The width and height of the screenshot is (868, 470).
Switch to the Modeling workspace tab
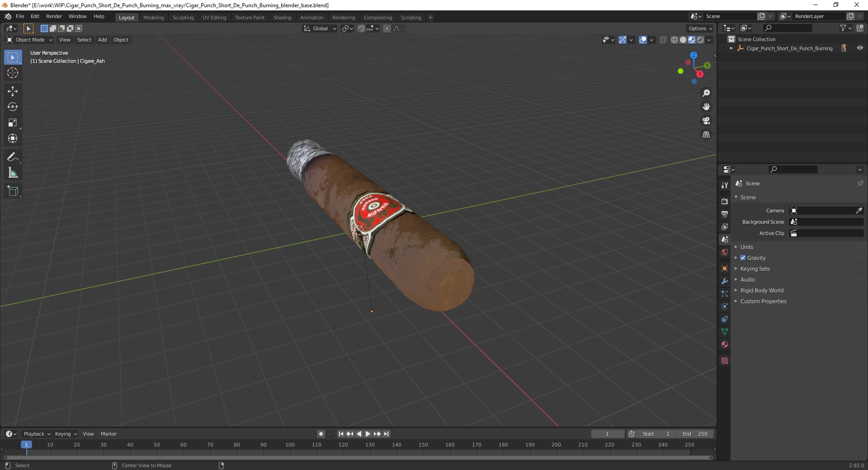[153, 17]
